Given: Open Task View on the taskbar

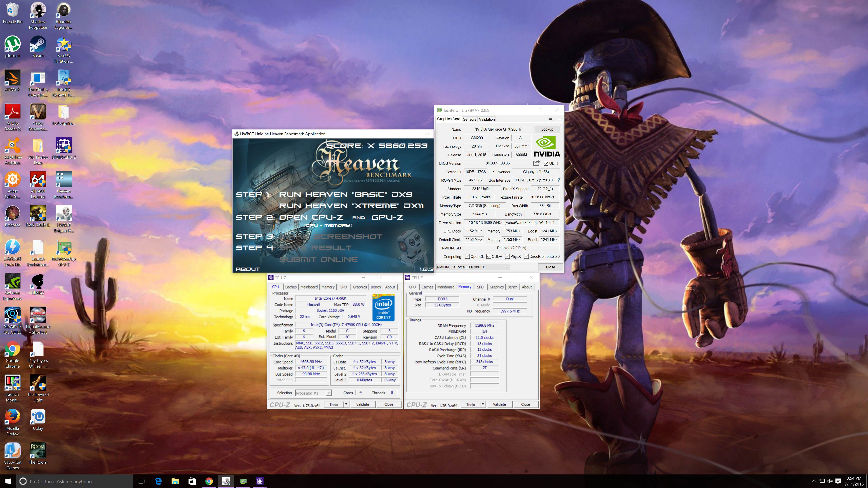Looking at the screenshot, I should (x=141, y=481).
